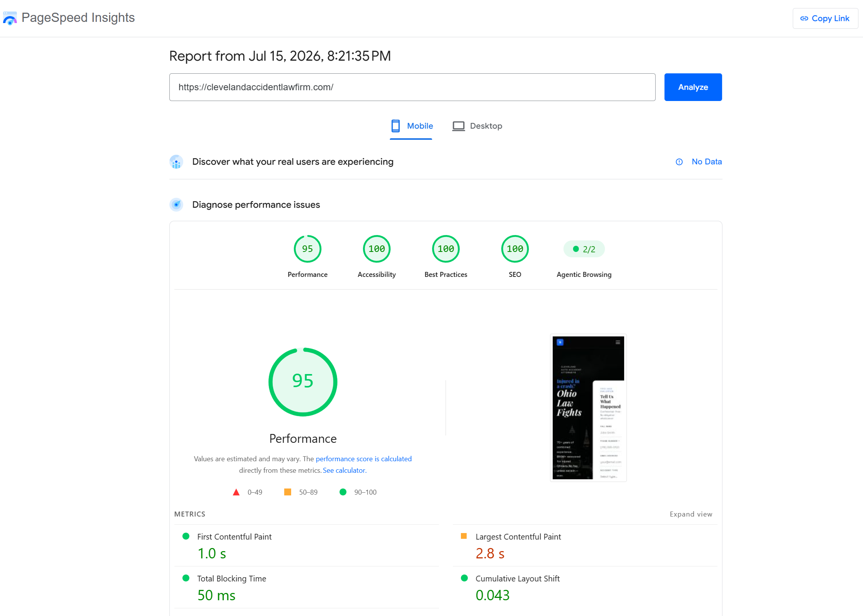Click the 0–49 legend range text
863x616 pixels.
[255, 492]
